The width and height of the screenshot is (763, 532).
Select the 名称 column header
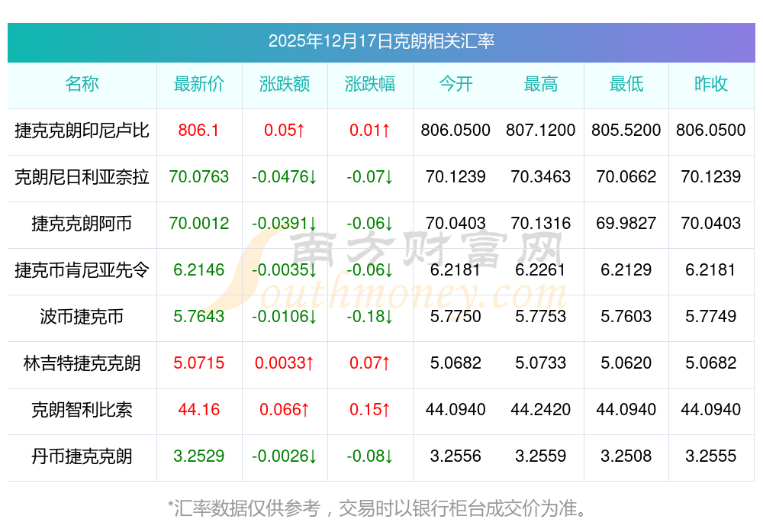click(x=82, y=84)
